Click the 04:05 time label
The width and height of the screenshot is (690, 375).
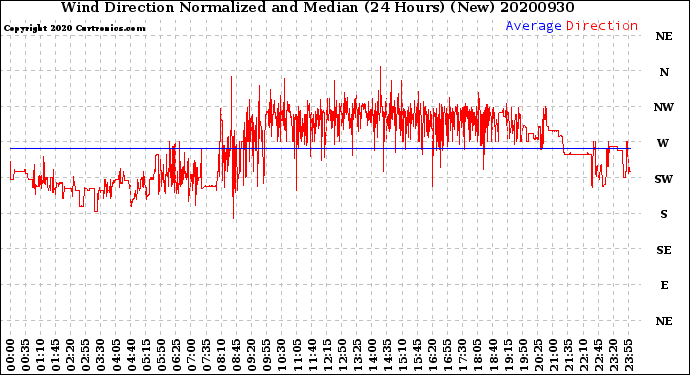click(116, 355)
